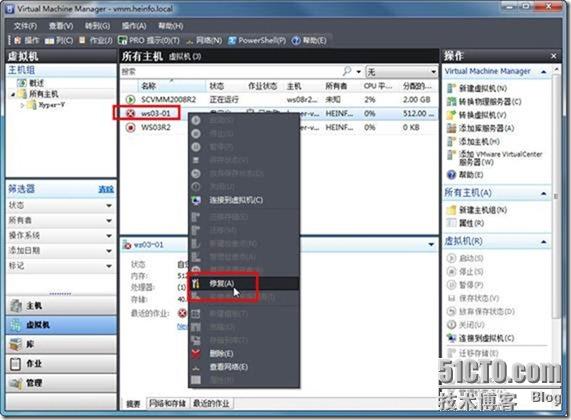Click 新建虚拟机(N) action

tap(477, 88)
